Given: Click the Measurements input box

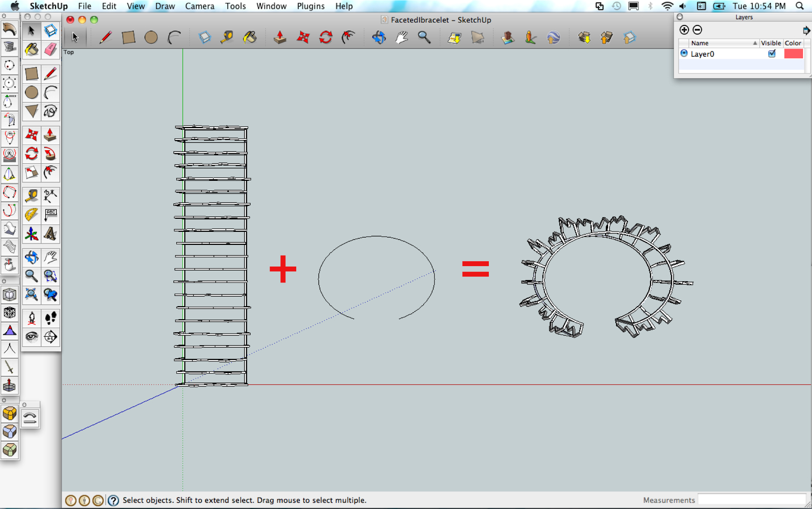Looking at the screenshot, I should [x=752, y=500].
